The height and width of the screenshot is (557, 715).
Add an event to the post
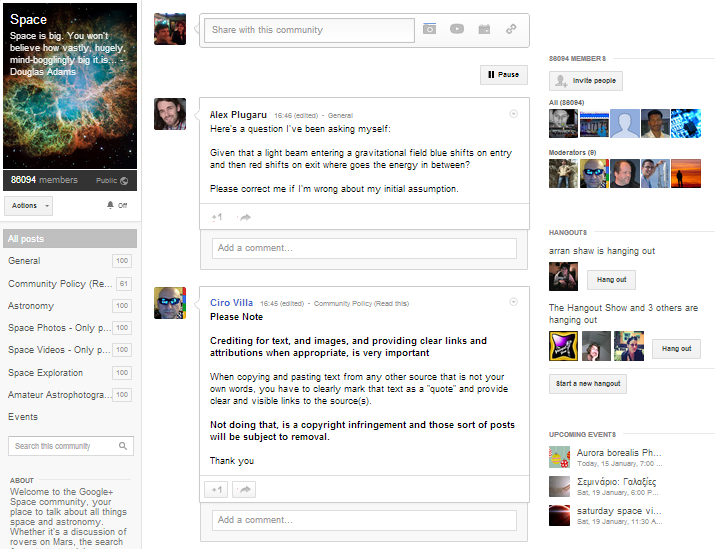pyautogui.click(x=484, y=29)
